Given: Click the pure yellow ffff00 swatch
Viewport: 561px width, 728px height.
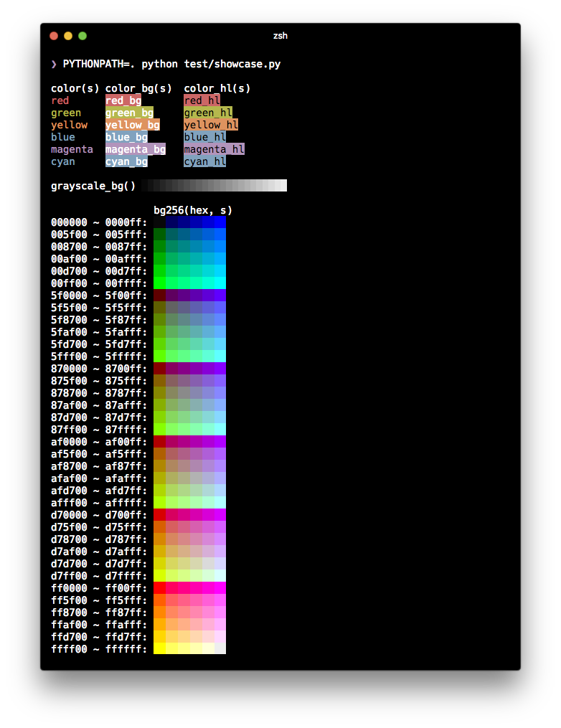Looking at the screenshot, I should point(160,649).
